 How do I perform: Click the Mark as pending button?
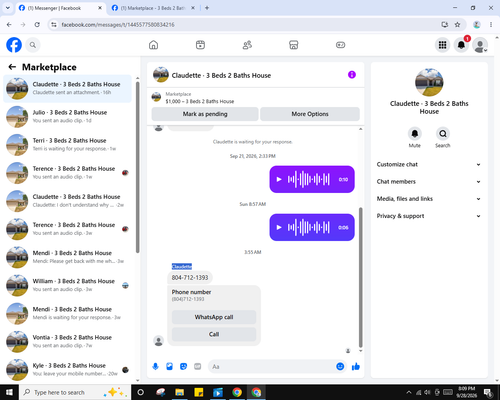point(205,114)
